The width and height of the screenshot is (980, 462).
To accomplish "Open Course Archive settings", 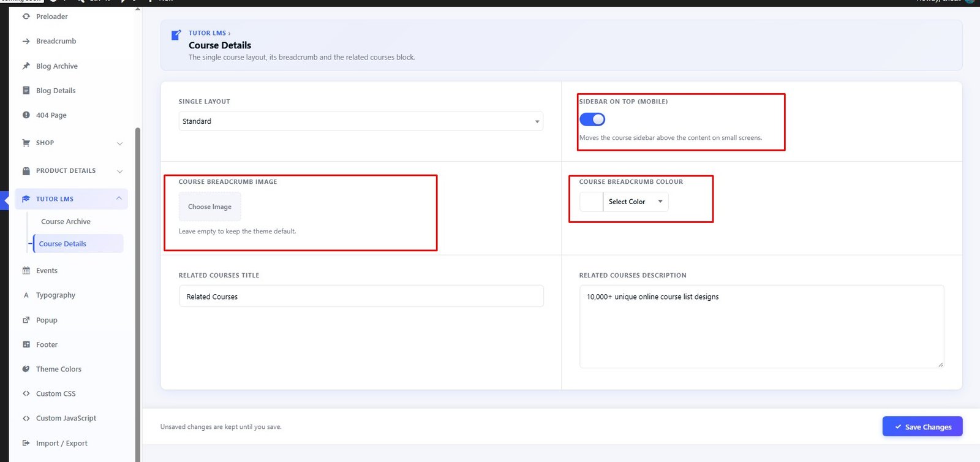I will (x=66, y=221).
